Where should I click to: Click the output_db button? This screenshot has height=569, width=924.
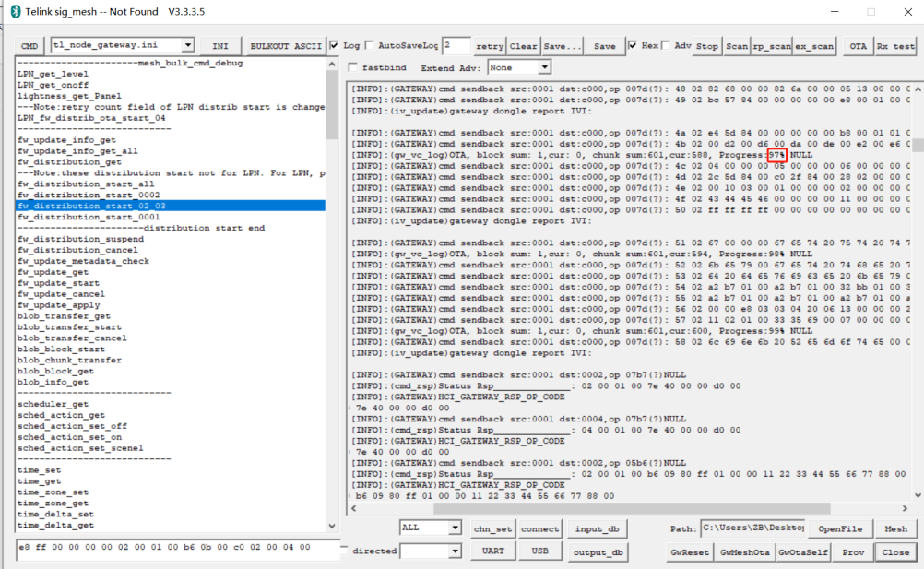(x=597, y=551)
